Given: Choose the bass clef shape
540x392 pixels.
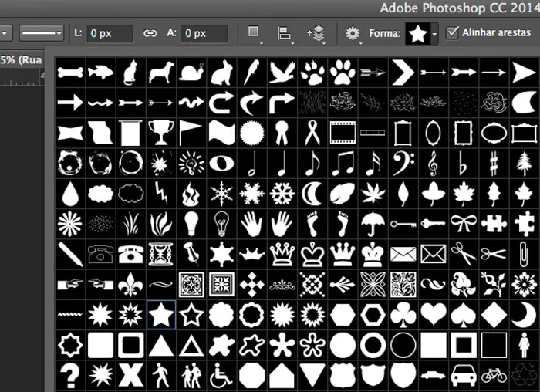Looking at the screenshot, I should click(403, 163).
